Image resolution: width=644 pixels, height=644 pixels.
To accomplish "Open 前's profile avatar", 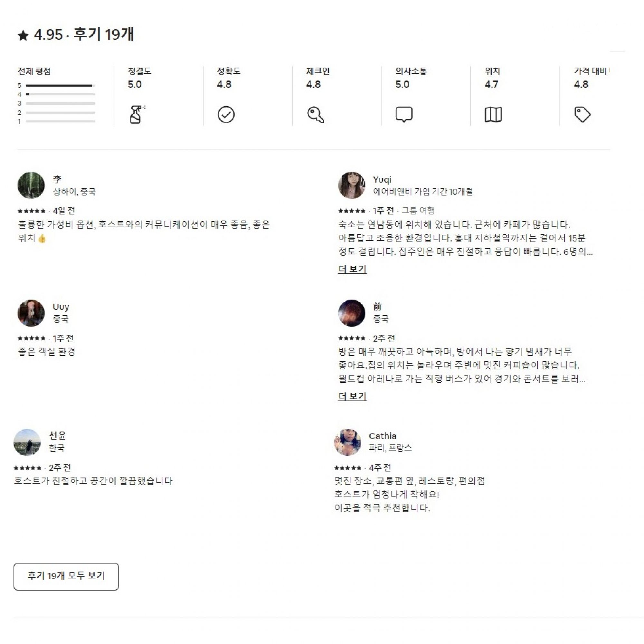I will 352,313.
